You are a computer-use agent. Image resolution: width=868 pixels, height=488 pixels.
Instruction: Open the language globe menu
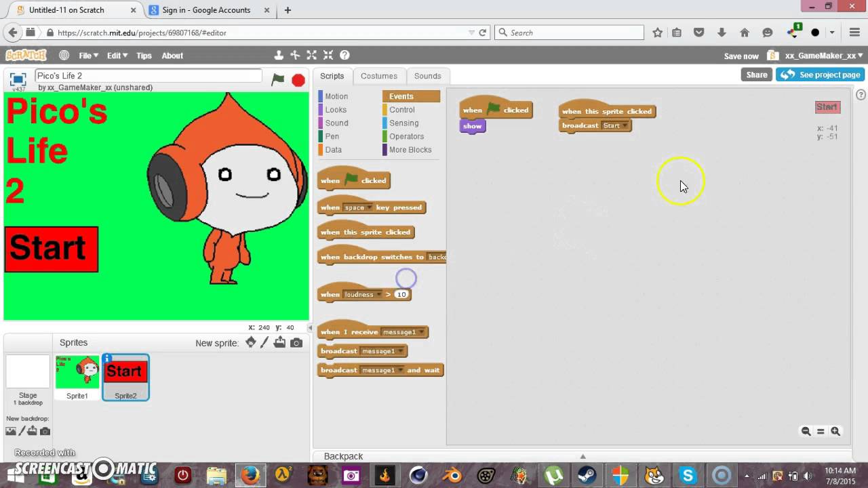pyautogui.click(x=64, y=56)
